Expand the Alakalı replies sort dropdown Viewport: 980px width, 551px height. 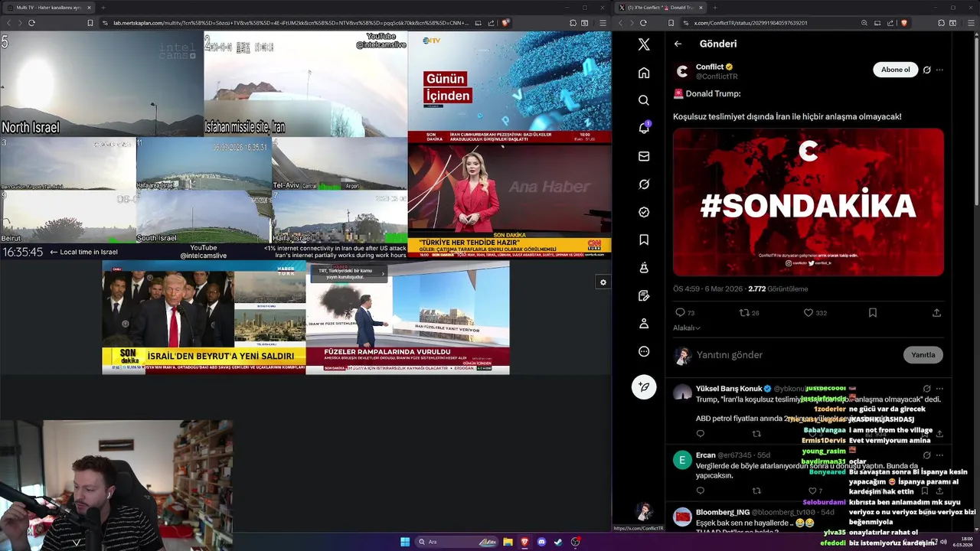(x=687, y=328)
